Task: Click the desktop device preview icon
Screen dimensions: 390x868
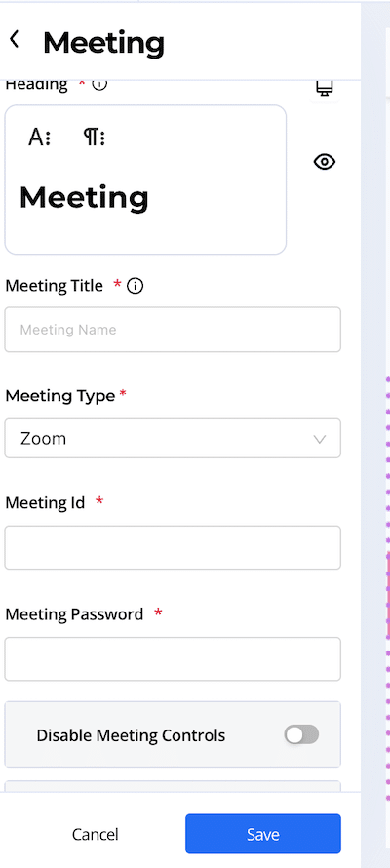Action: coord(324,89)
